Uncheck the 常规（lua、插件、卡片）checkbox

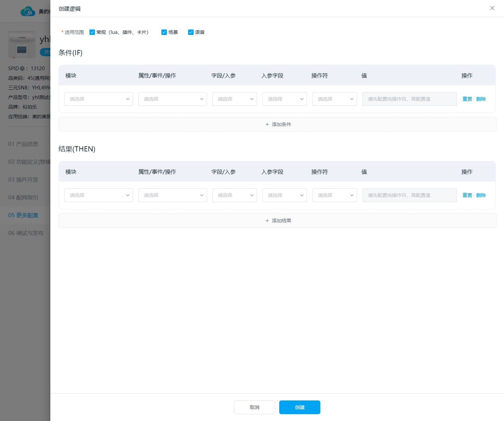click(x=92, y=32)
